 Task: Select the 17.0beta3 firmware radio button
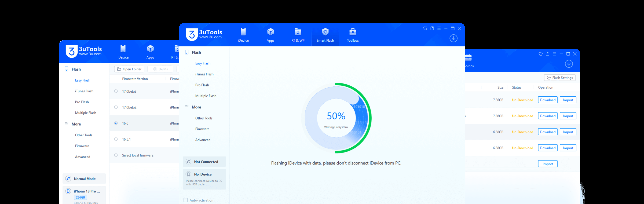tap(116, 91)
